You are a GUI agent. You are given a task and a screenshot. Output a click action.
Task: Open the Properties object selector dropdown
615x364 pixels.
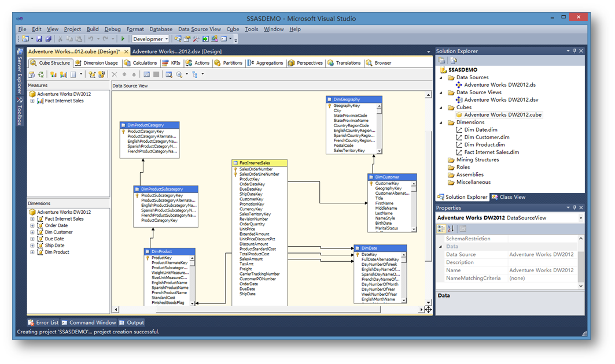coord(580,218)
